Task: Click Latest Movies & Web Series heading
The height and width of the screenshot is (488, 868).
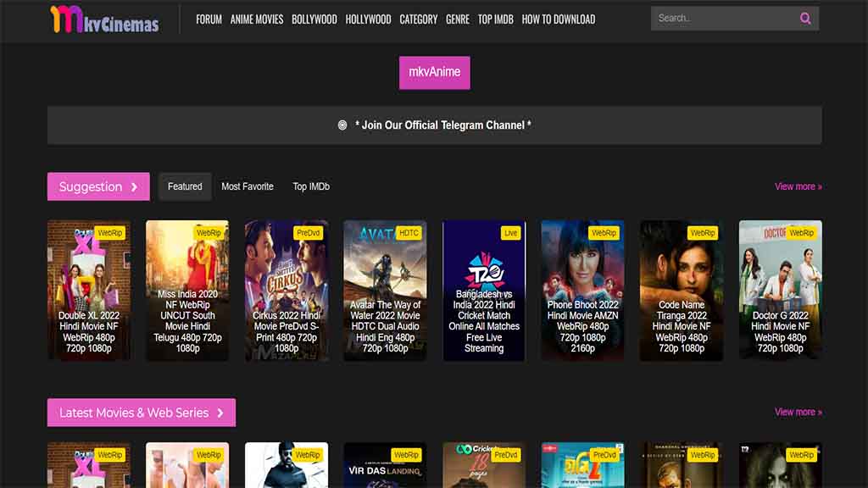Action: coord(142,413)
